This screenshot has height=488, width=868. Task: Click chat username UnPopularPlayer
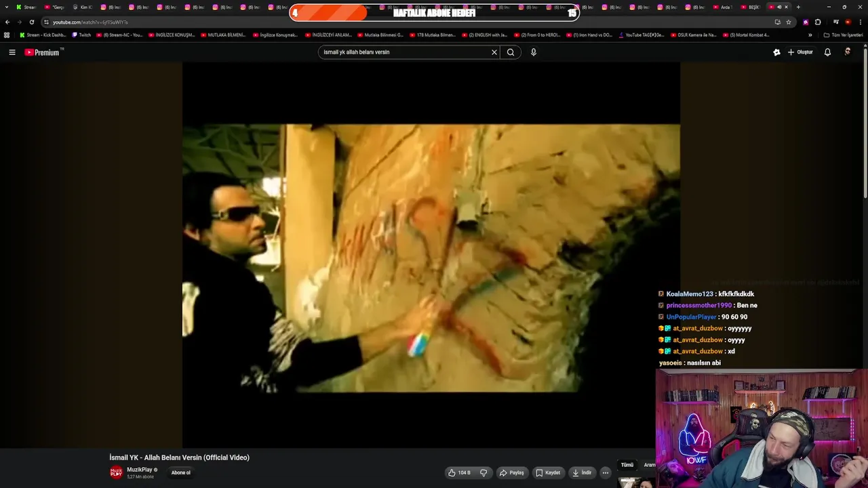click(691, 317)
